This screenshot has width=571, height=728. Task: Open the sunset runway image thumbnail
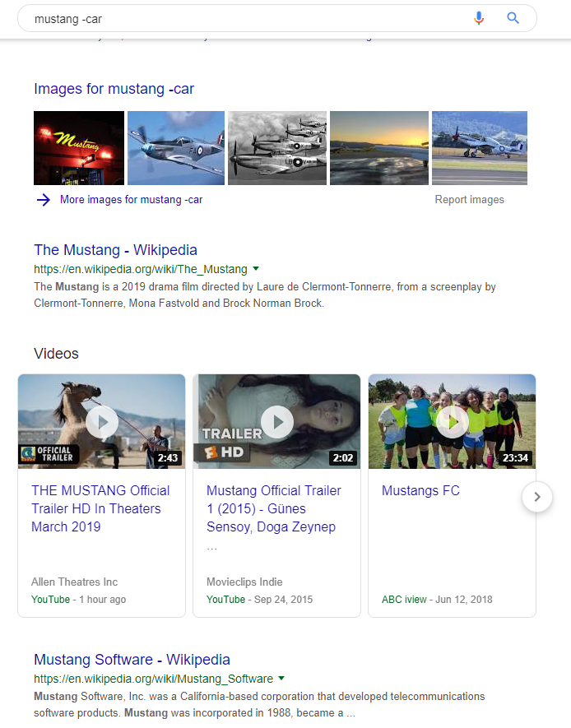click(379, 147)
